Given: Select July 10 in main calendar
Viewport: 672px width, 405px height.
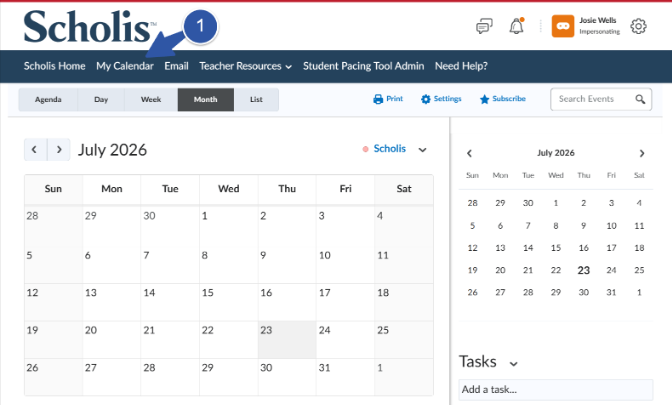Looking at the screenshot, I should pyautogui.click(x=345, y=264).
